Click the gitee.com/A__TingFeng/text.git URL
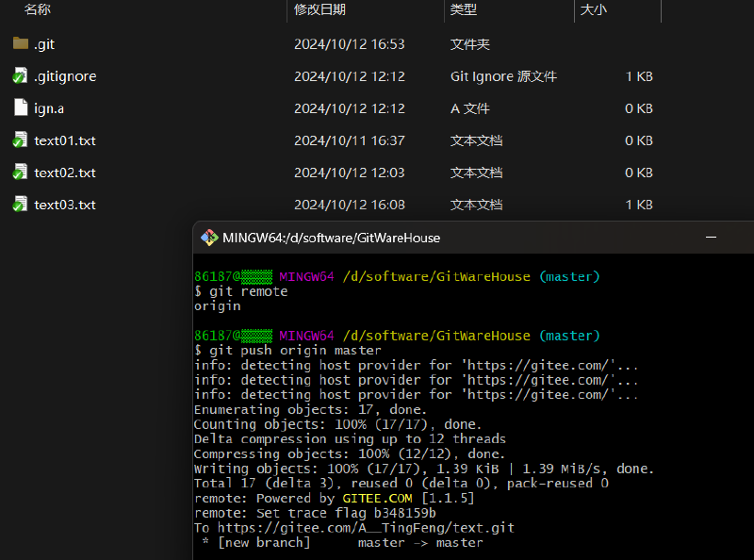The image size is (754, 560). 366,528
